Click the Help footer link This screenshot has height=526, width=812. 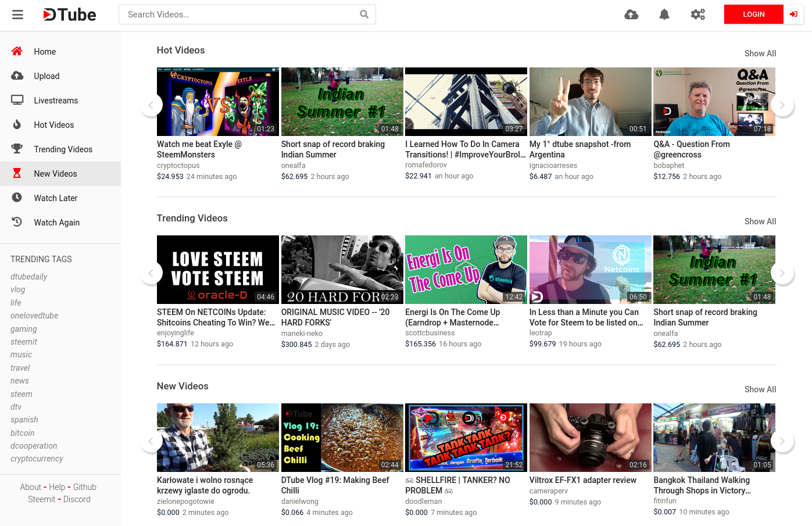57,487
